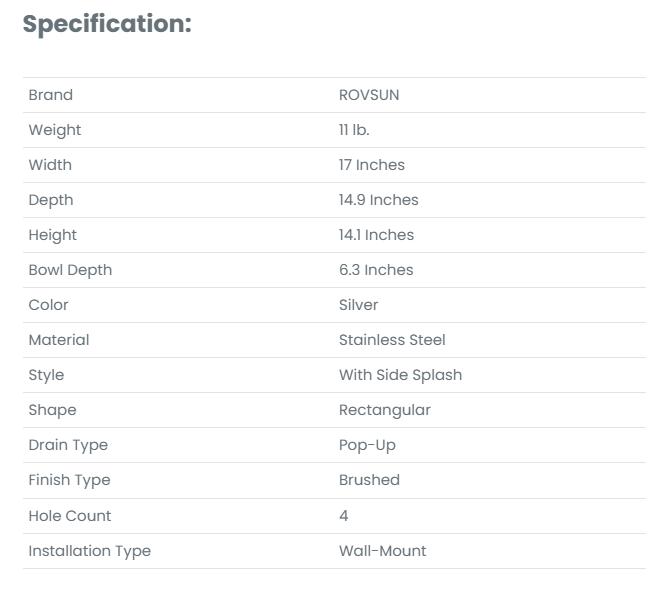
Task: Select the 14.9 Inches depth value
Action: tap(378, 200)
